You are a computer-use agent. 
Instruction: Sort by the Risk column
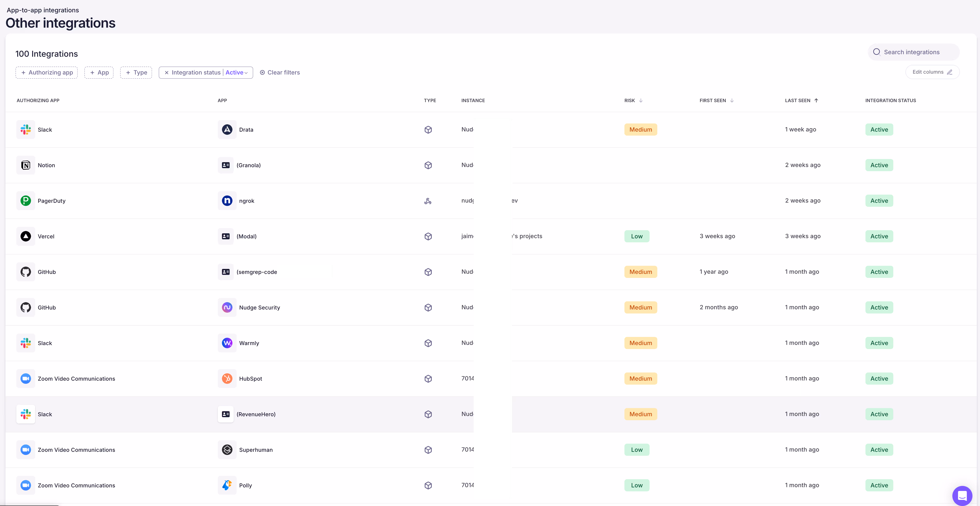pos(633,100)
